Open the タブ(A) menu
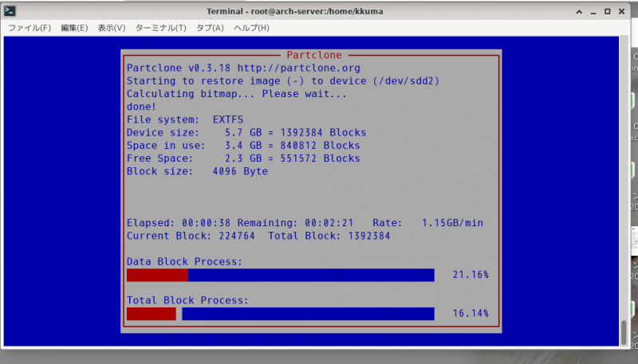Image resolution: width=638 pixels, height=364 pixels. coord(210,28)
